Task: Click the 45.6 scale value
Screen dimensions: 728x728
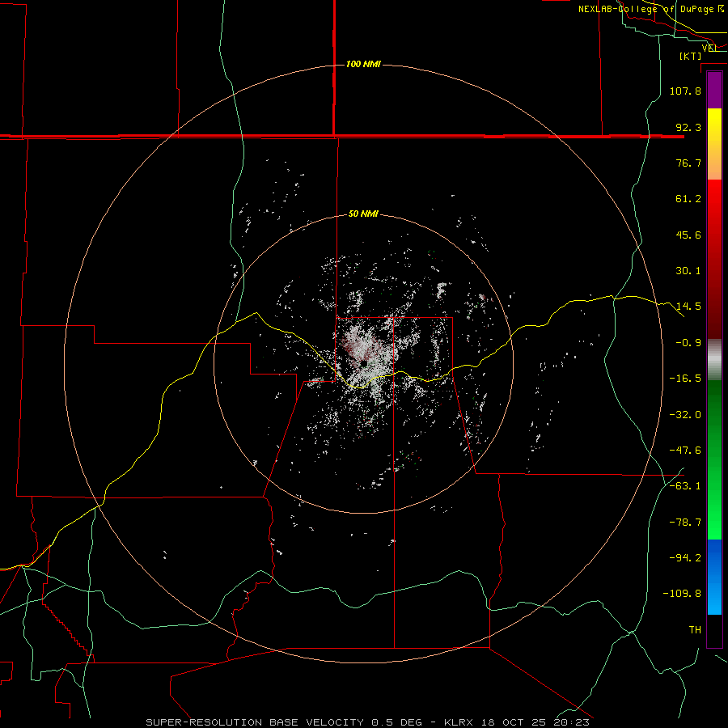Action: click(688, 235)
